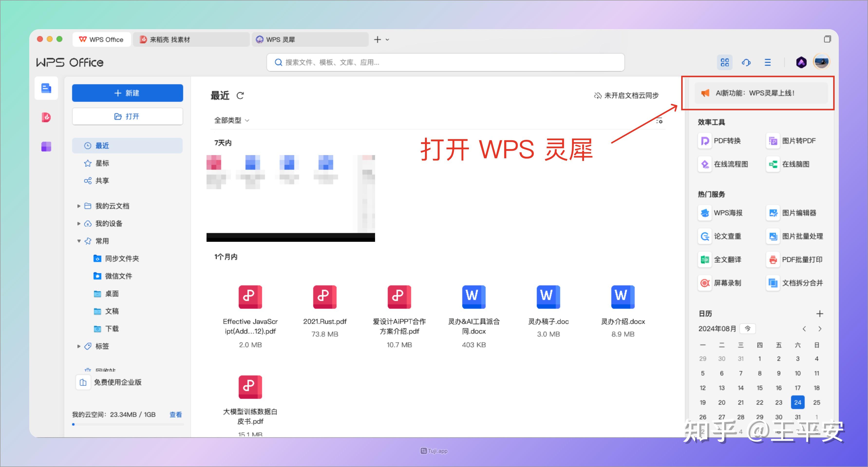Open the 全部类型 filter dropdown

[231, 120]
